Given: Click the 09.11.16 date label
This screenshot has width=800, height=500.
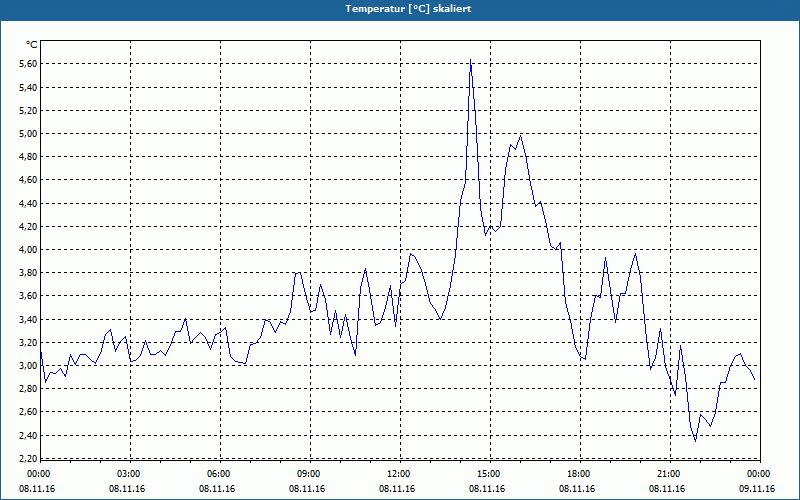Looking at the screenshot, I should point(757,489).
